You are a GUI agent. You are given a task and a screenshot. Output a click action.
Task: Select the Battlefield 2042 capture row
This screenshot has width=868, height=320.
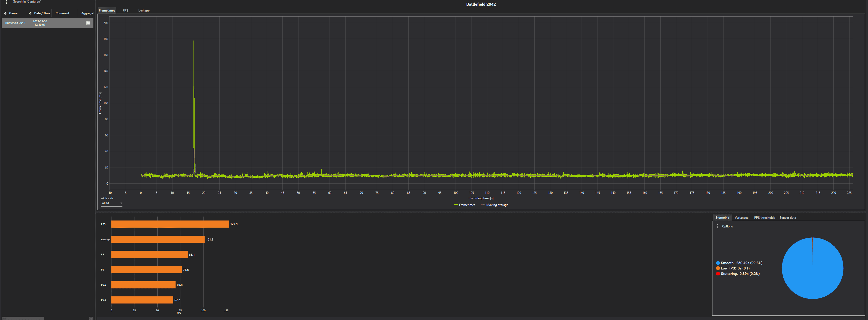coord(47,23)
